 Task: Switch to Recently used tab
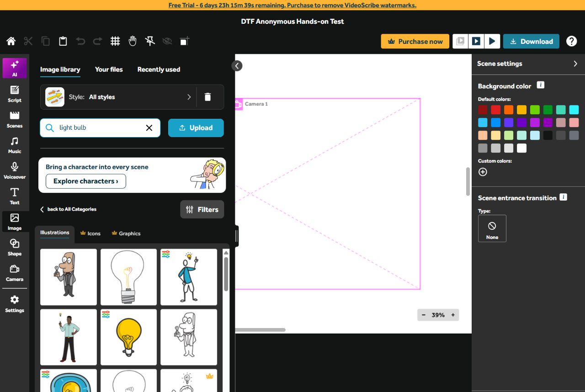(159, 69)
